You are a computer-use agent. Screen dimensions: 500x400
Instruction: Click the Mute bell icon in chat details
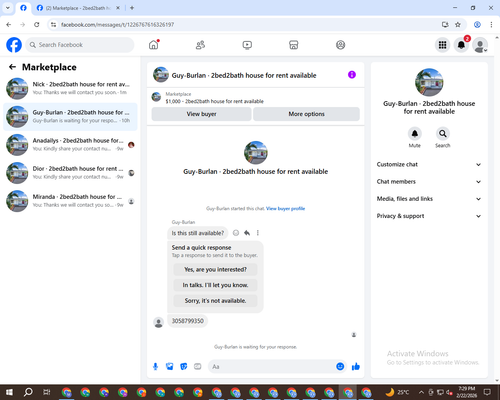tap(415, 134)
